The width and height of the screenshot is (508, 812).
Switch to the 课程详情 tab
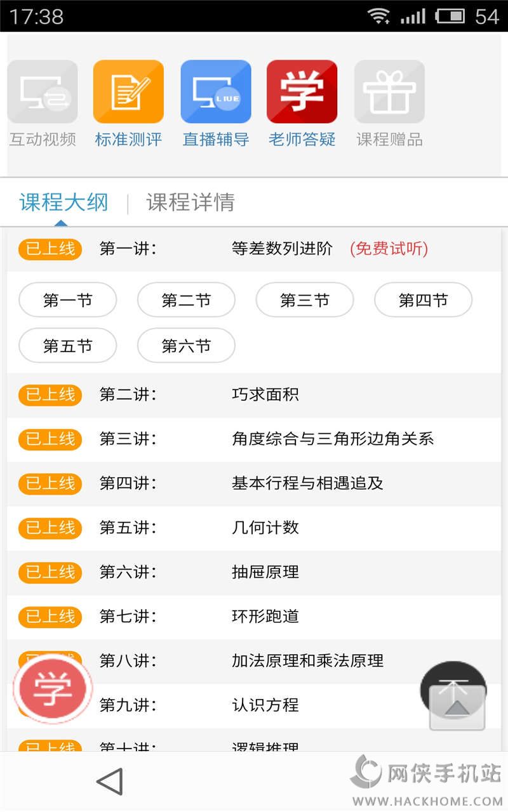tap(190, 202)
